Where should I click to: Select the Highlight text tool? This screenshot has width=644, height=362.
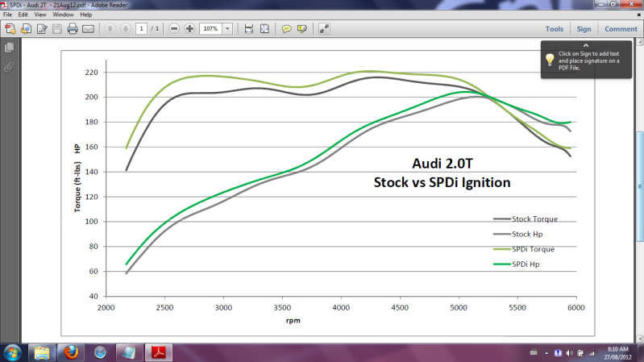302,29
